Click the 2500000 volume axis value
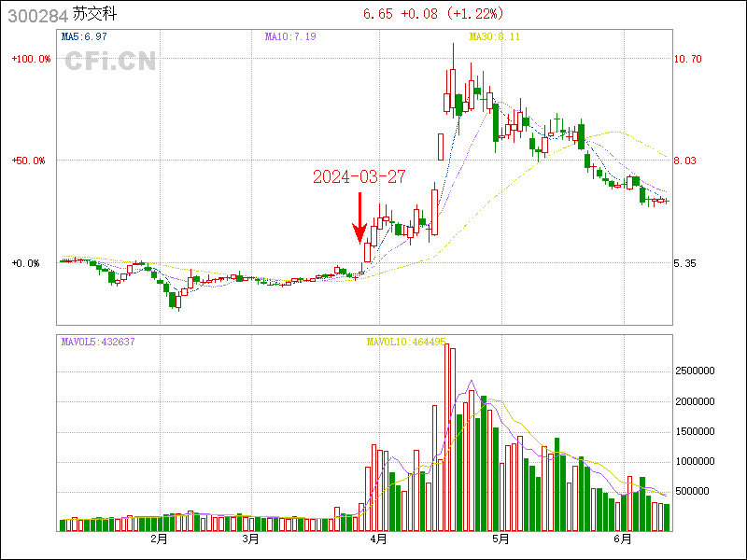The image size is (747, 560). tap(696, 371)
